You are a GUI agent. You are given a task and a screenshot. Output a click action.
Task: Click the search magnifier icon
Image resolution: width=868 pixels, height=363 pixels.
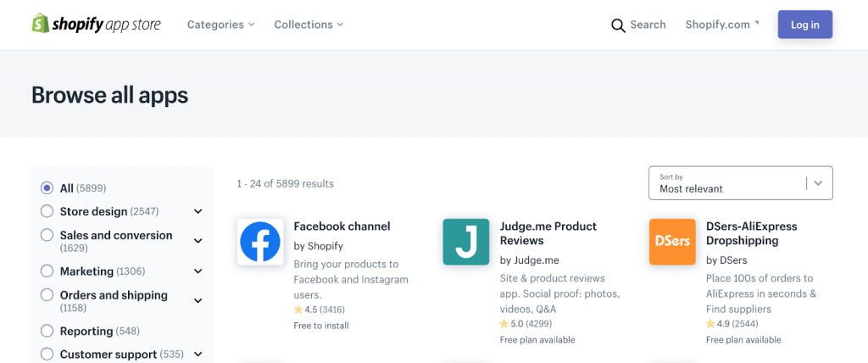618,25
